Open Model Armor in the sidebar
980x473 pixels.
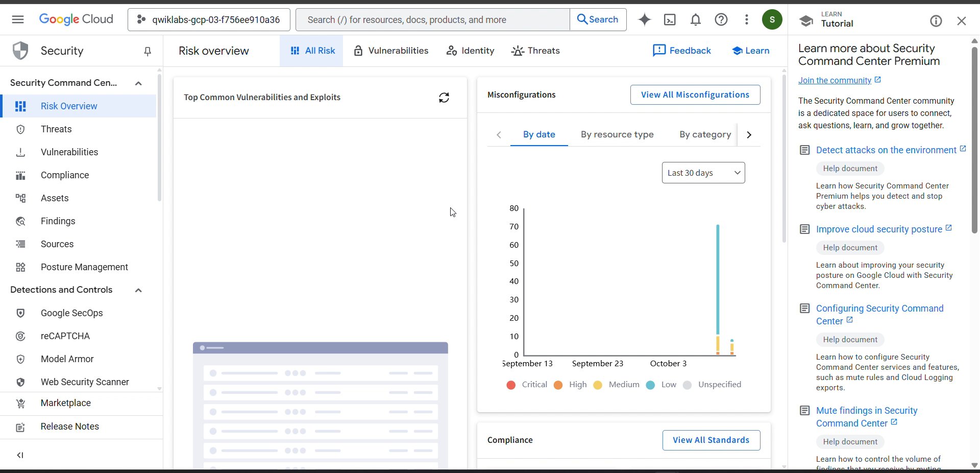coord(79,359)
